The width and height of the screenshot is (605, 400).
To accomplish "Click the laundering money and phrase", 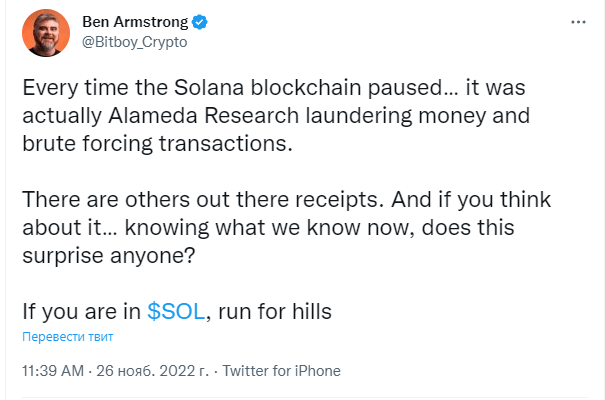I will click(418, 115).
